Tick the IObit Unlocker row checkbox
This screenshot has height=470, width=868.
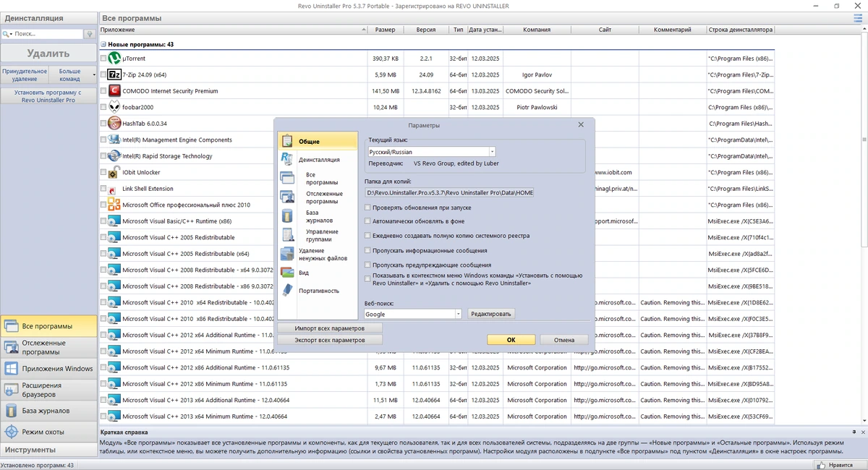click(x=103, y=173)
